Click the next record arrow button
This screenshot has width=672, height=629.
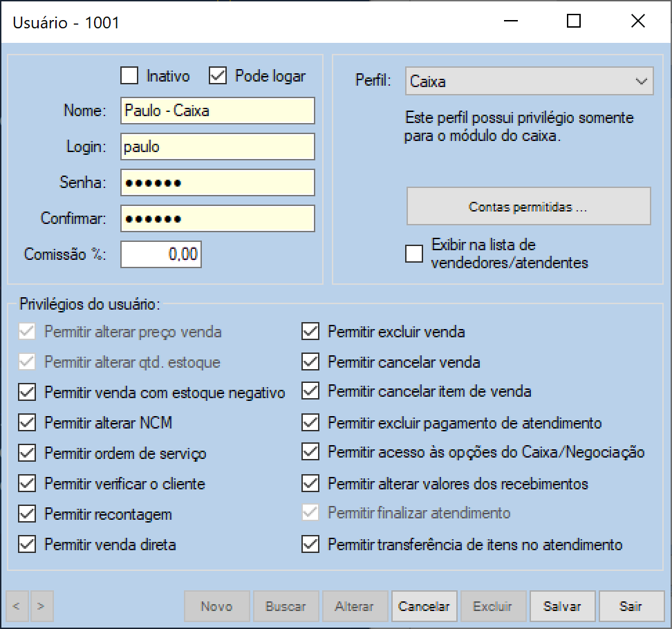click(x=41, y=606)
